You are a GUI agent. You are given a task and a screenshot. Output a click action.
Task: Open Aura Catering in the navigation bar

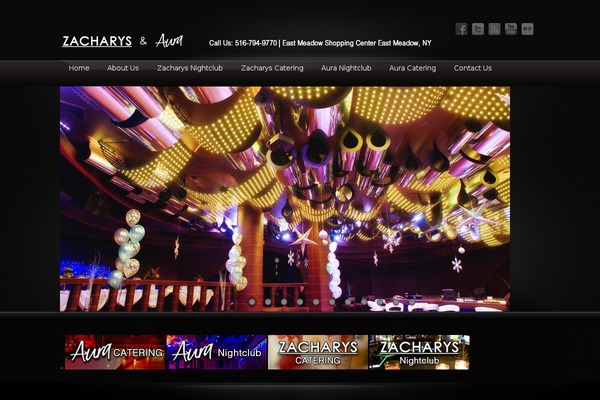click(412, 68)
